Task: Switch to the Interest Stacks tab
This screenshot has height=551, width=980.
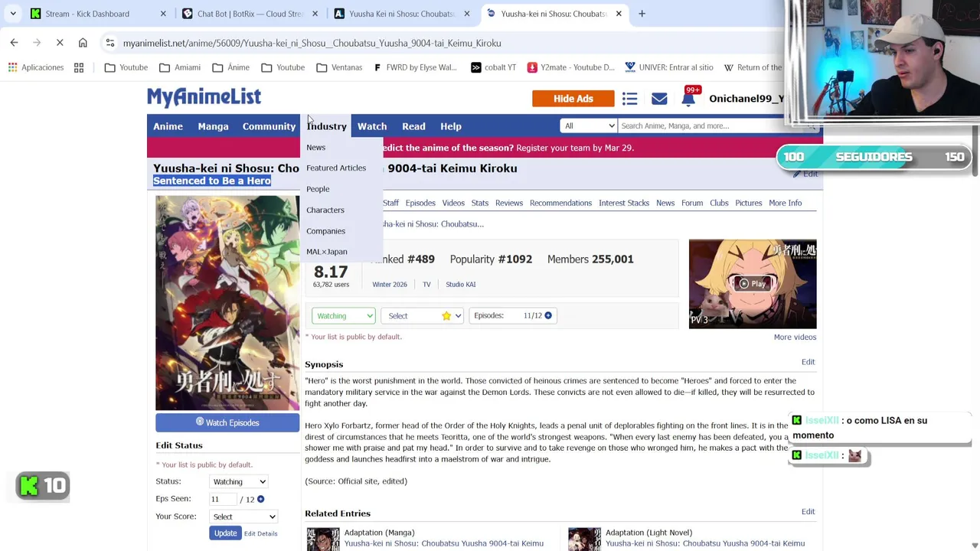Action: [624, 203]
